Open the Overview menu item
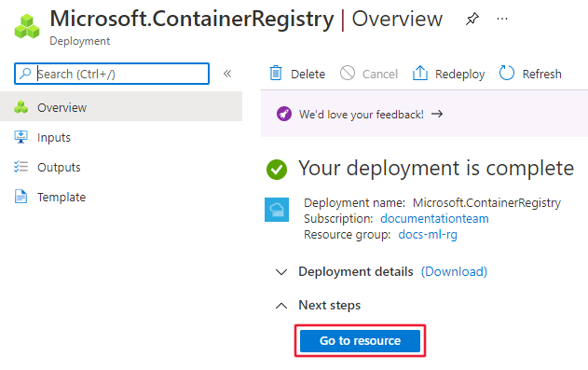The image size is (588, 370). [121, 107]
